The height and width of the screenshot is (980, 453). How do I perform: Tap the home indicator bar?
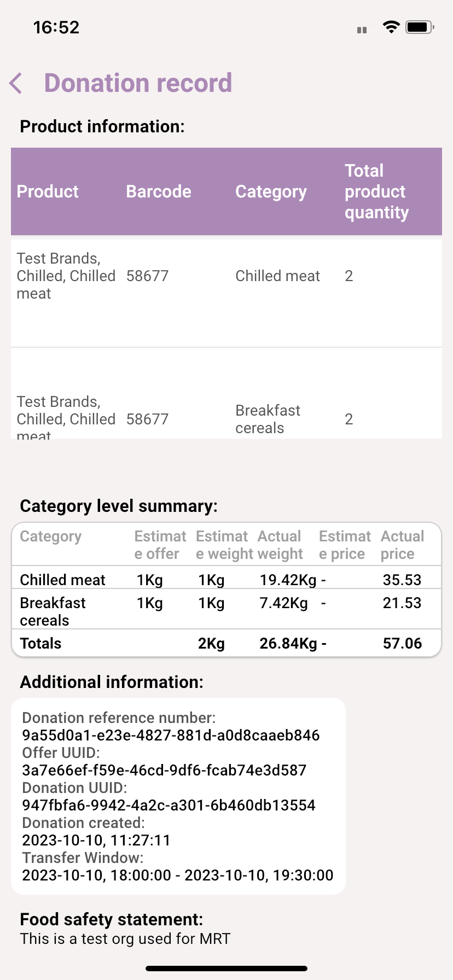click(226, 969)
